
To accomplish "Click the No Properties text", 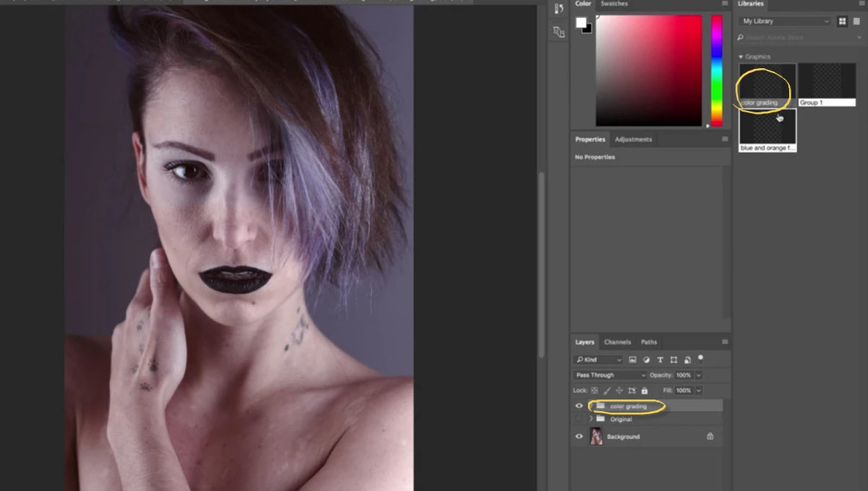I will pos(595,157).
